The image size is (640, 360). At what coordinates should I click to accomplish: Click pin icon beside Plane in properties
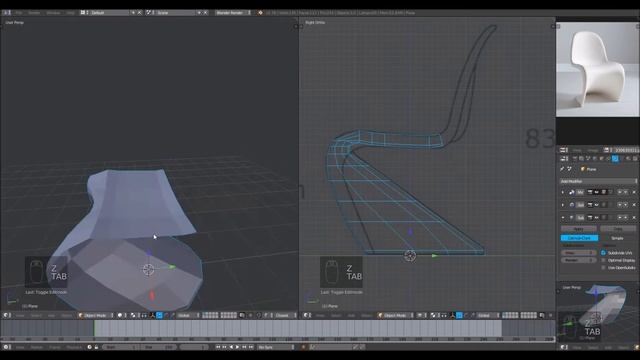pos(562,169)
